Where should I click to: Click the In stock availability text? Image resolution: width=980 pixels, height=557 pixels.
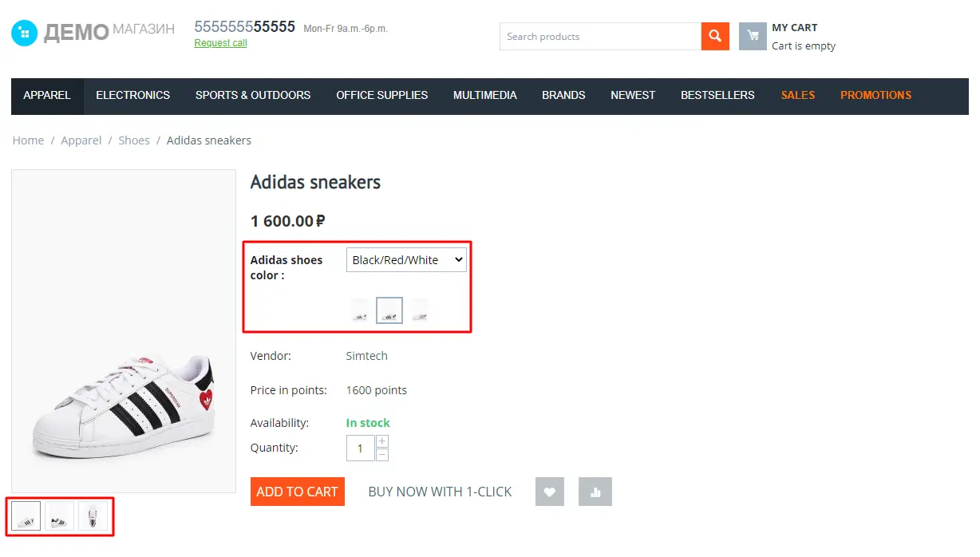(368, 423)
